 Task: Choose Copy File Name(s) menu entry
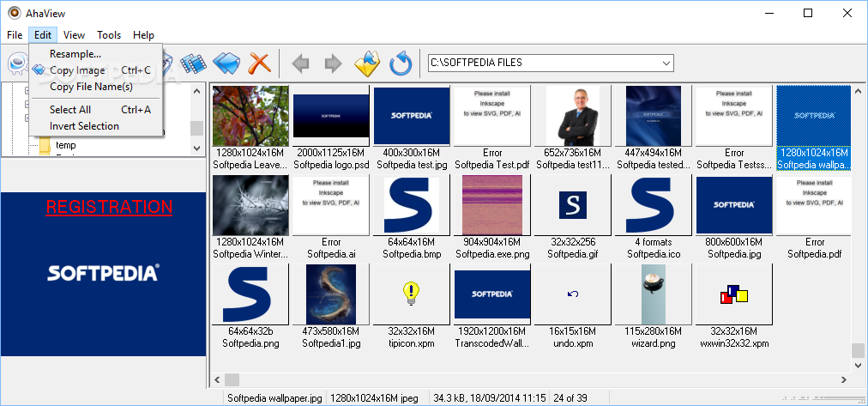(x=96, y=87)
